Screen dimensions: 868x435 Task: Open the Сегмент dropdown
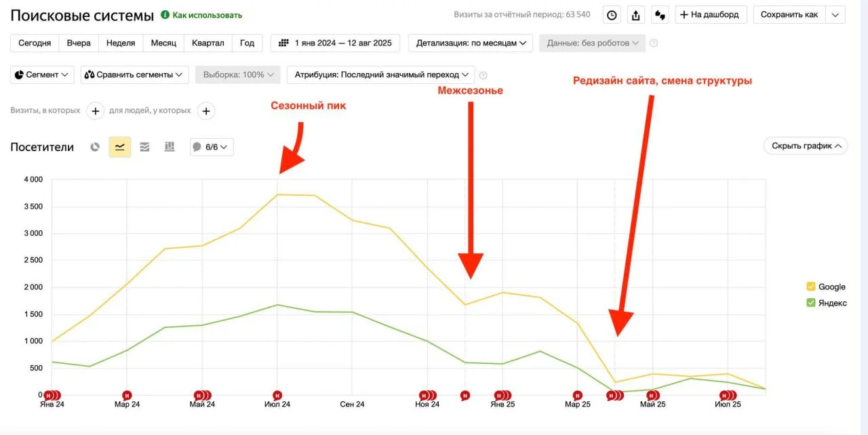click(42, 75)
